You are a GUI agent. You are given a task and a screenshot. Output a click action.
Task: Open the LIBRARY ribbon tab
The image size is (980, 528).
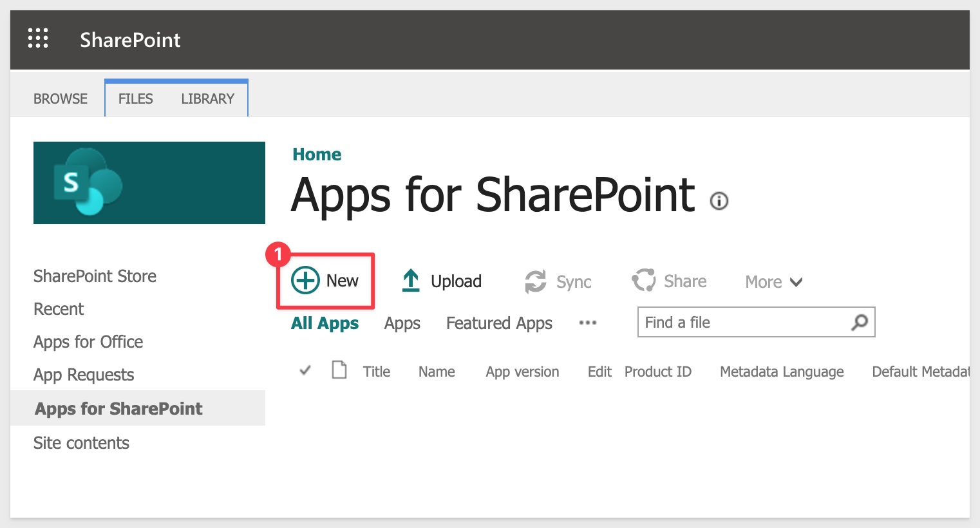[207, 99]
